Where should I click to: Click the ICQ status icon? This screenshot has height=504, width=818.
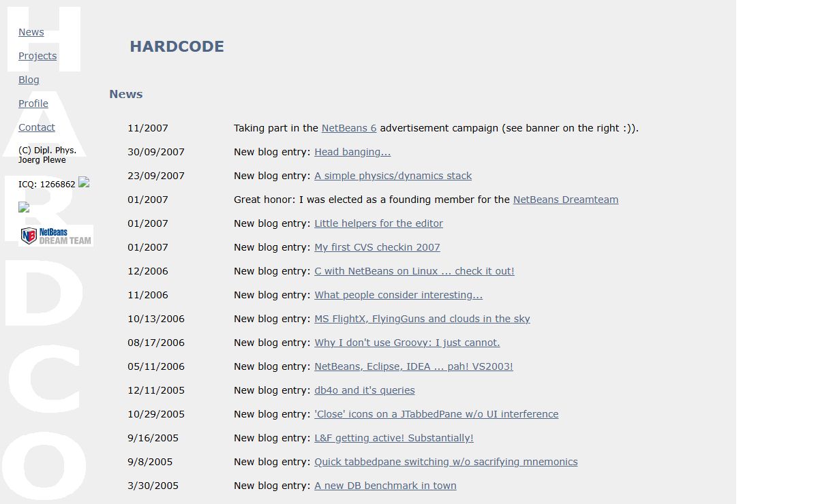coord(84,183)
